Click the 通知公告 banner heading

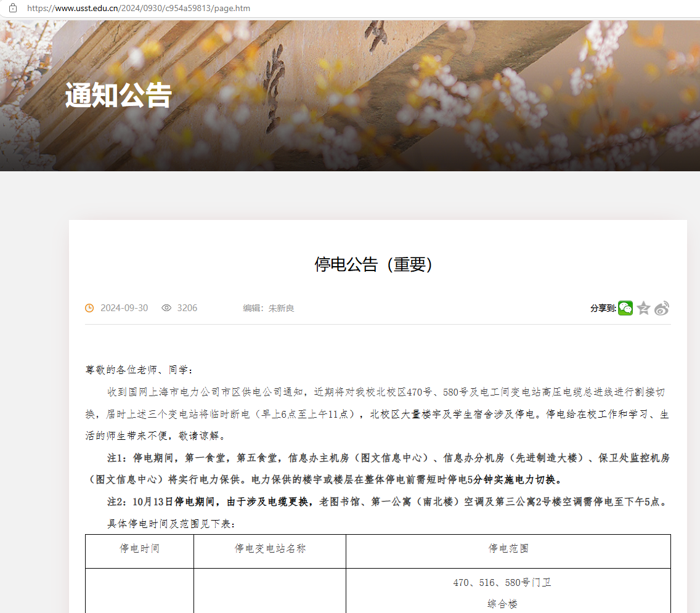[118, 95]
